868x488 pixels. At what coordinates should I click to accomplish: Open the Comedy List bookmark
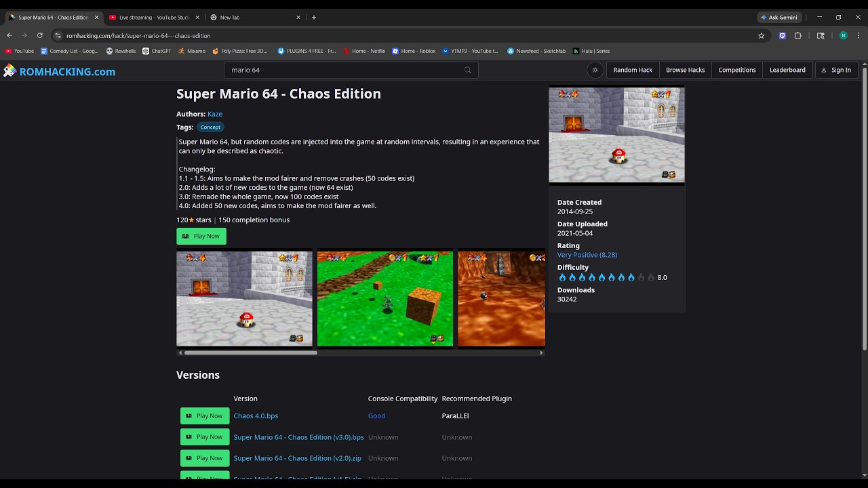tap(70, 51)
